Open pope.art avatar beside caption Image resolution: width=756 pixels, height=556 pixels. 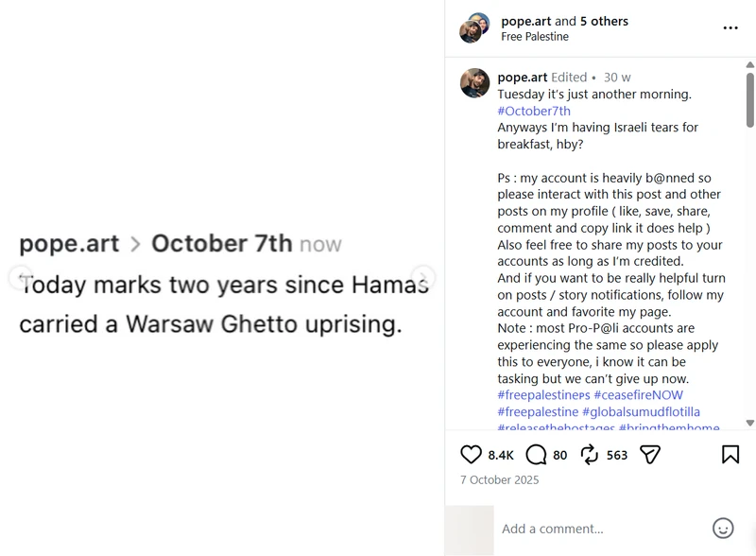pyautogui.click(x=475, y=83)
